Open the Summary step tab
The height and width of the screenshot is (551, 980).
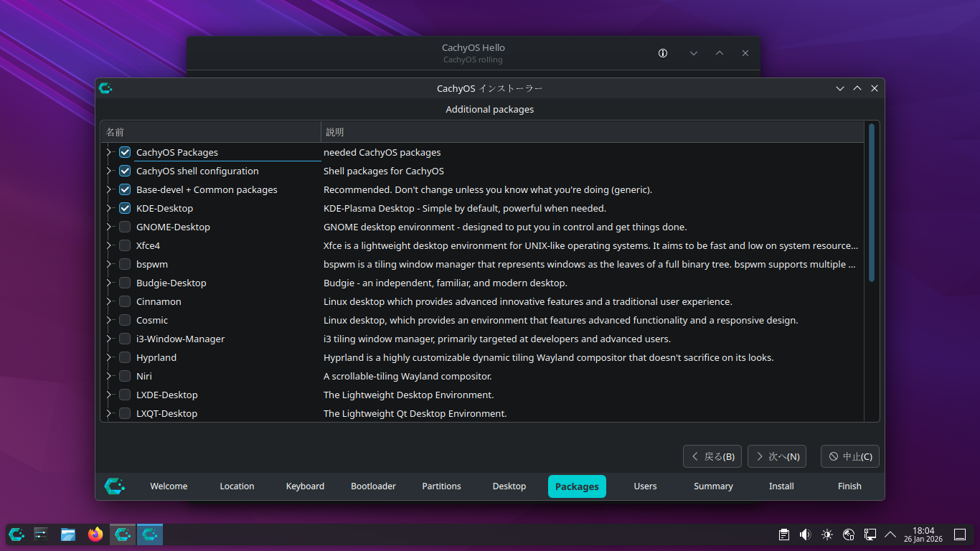(x=713, y=486)
